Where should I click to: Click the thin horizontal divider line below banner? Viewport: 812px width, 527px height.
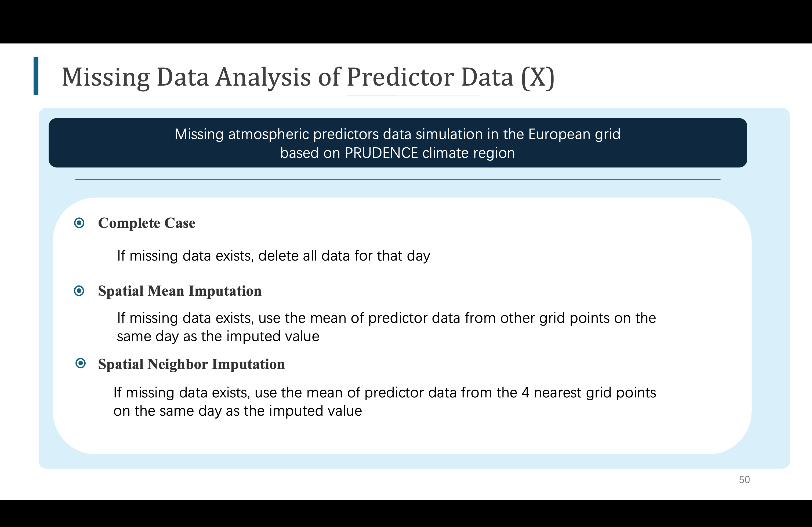[397, 180]
